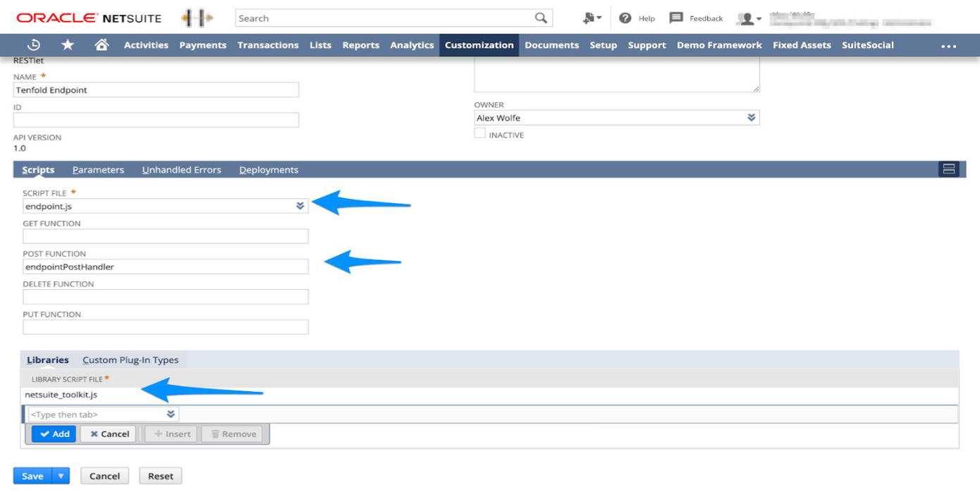Toggle the subtab layout view icon
Viewport: 980px width, 495px height.
(948, 169)
